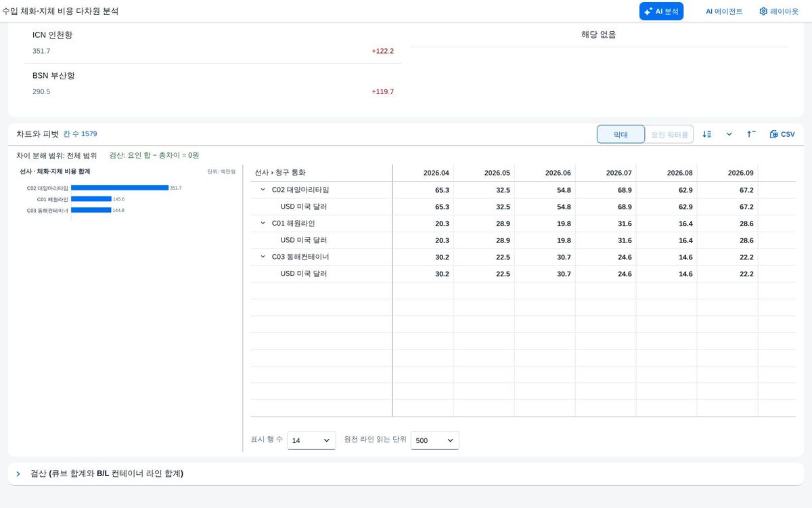Select the BSN 부산항 card entry
This screenshot has height=508, width=812.
213,83
